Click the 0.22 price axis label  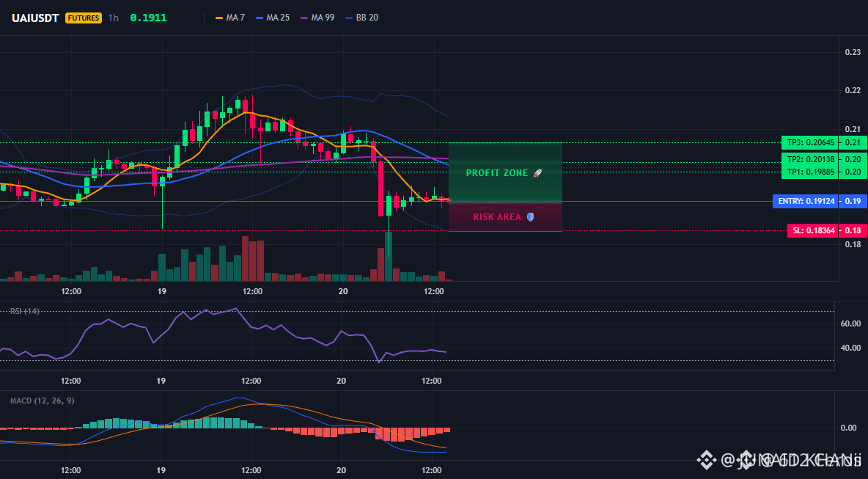[853, 90]
